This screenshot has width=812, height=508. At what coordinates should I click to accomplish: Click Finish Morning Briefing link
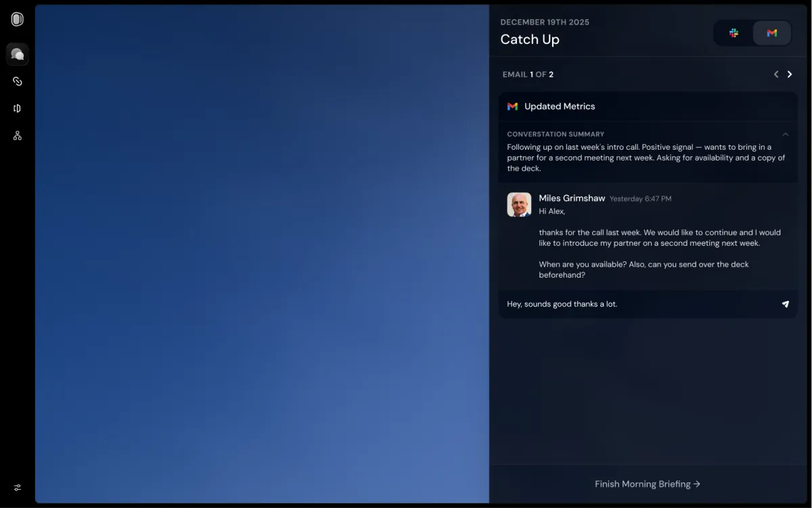[648, 484]
